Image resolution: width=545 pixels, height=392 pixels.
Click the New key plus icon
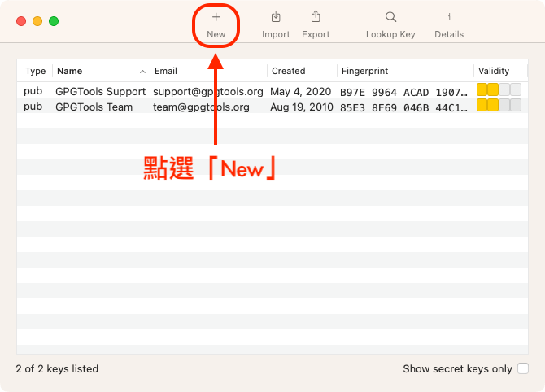pyautogui.click(x=216, y=17)
